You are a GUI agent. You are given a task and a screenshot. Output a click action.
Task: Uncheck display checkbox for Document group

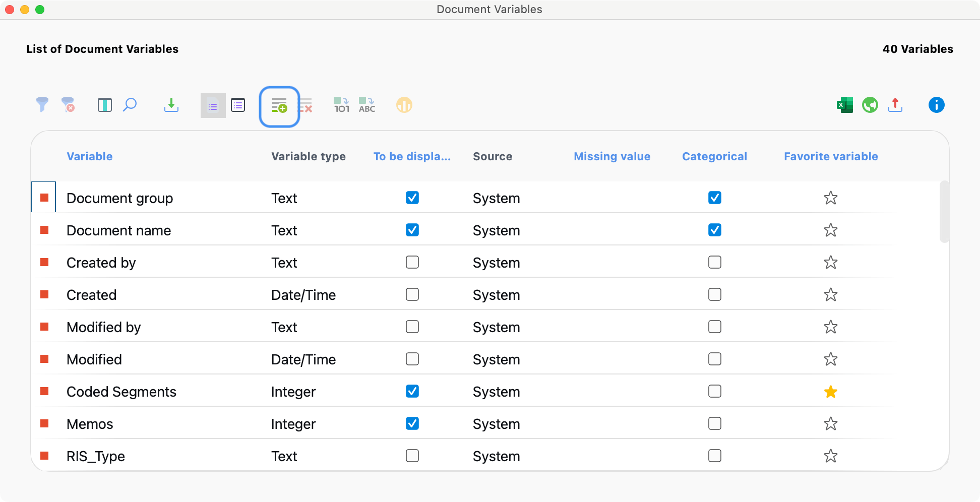click(x=412, y=198)
